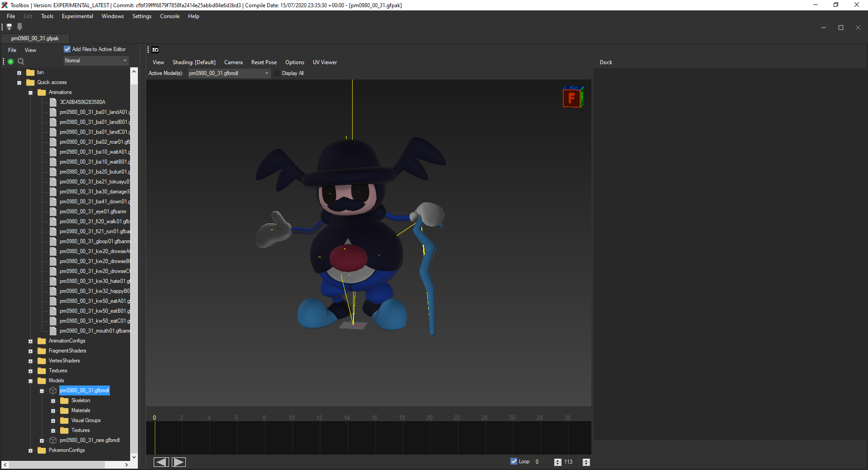The width and height of the screenshot is (868, 470).
Task: Click the green plus add icon
Action: click(11, 61)
